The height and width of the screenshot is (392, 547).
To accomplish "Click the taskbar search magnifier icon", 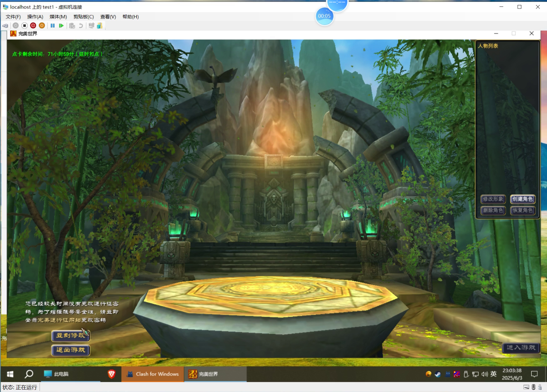I will click(29, 374).
